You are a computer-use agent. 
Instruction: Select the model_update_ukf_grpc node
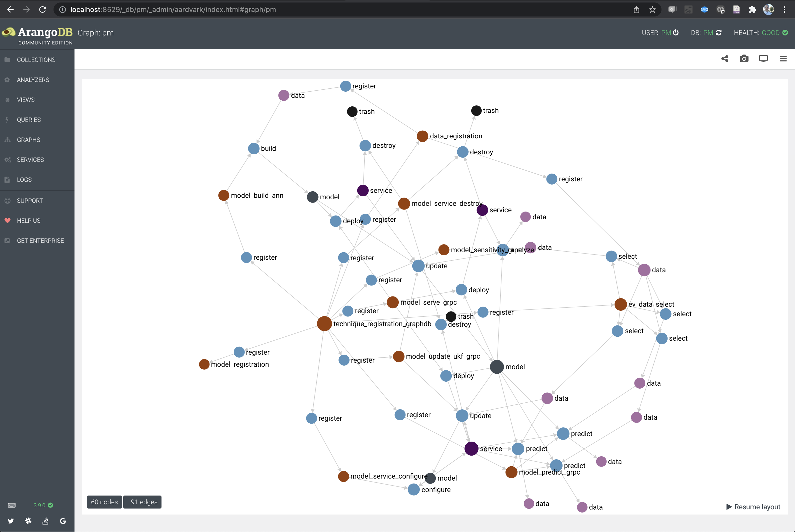click(x=399, y=356)
